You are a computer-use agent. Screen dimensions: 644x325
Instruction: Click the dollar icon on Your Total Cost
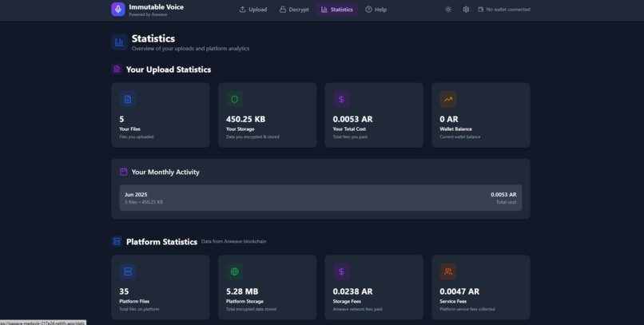point(341,99)
